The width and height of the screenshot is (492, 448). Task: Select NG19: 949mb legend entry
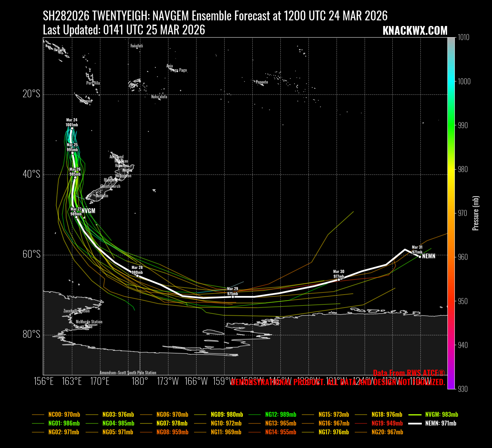click(387, 423)
